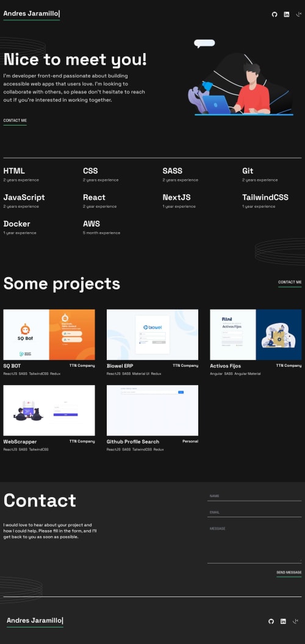This screenshot has height=644, width=305.
Task: Click TTN Company label beside WebScrapper
Action: click(82, 442)
